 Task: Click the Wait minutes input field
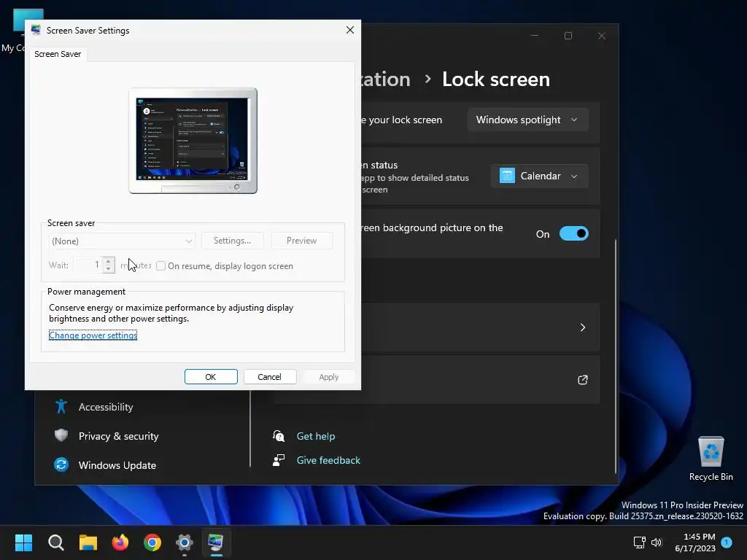[88, 265]
